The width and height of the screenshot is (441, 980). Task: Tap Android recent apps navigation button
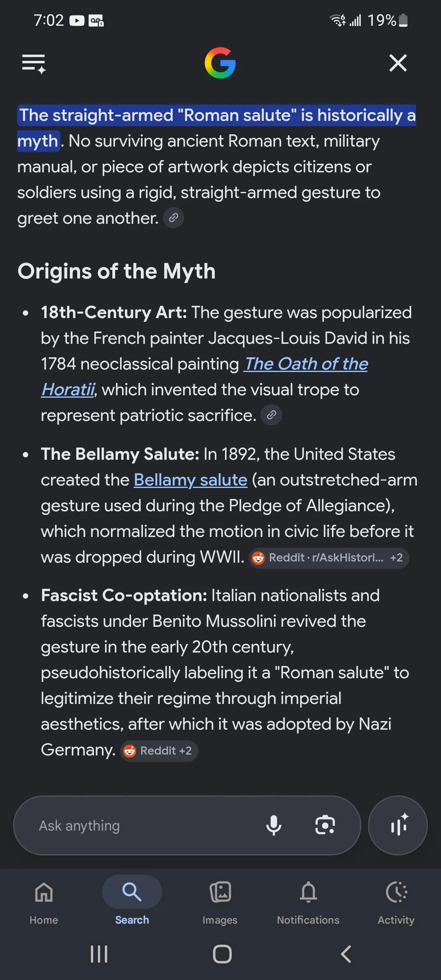[99, 954]
